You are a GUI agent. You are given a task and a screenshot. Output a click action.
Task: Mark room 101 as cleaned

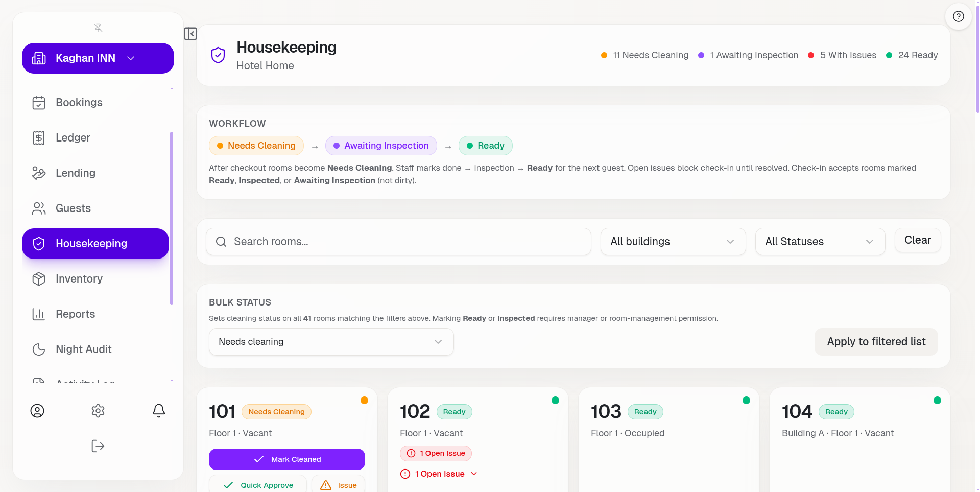[287, 459]
